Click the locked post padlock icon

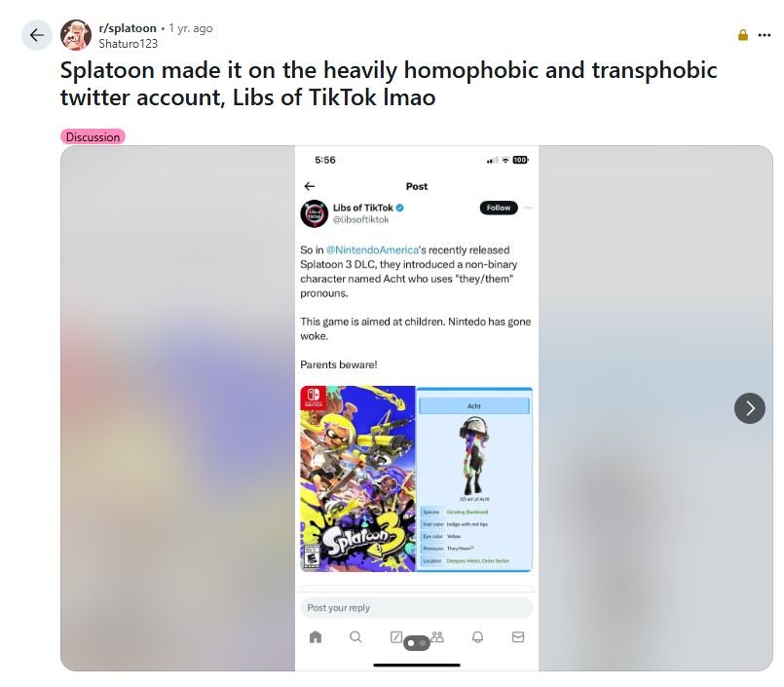coord(743,35)
